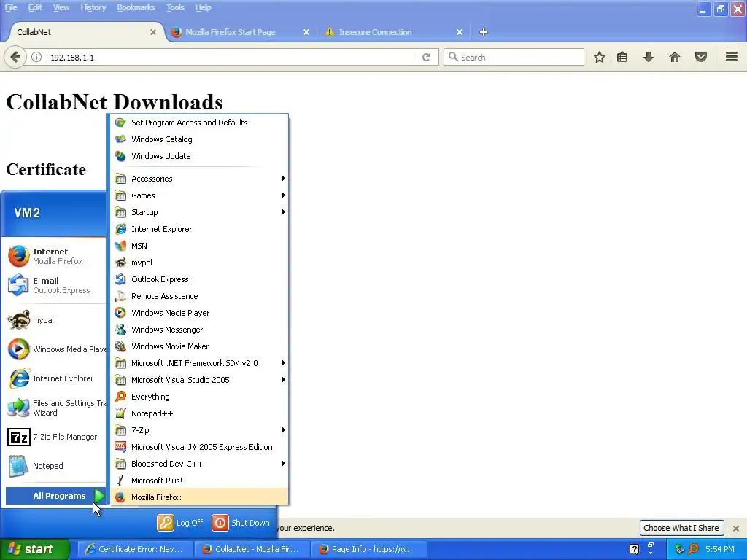747x560 pixels.
Task: Close the CollabNet tab
Action: (153, 32)
